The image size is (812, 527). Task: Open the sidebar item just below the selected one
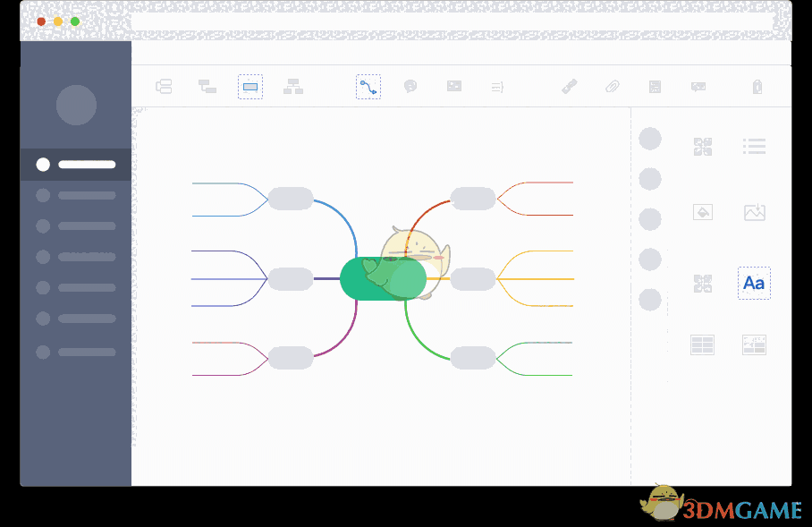(x=76, y=195)
